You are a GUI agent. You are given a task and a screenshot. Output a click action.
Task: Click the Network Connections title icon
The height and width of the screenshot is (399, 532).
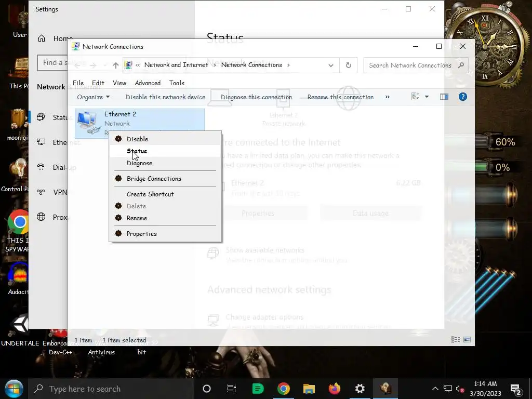point(76,46)
